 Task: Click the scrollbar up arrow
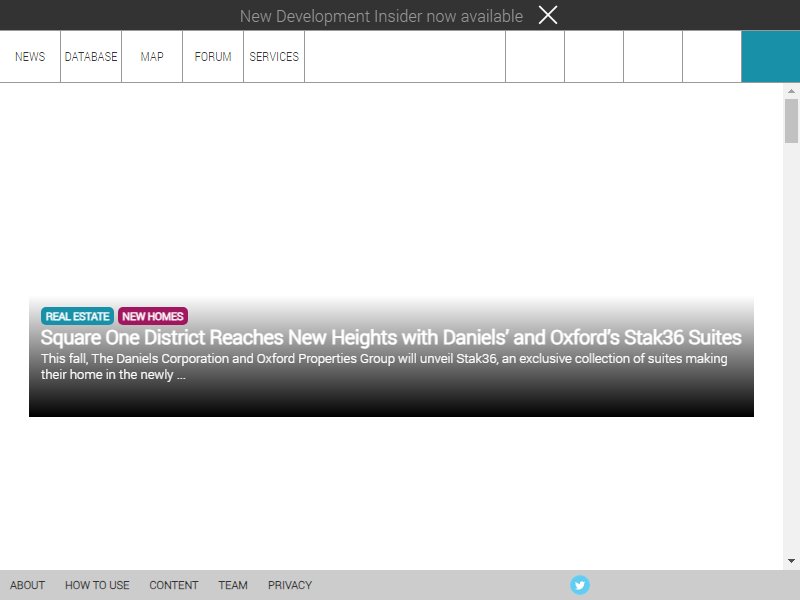pyautogui.click(x=791, y=91)
